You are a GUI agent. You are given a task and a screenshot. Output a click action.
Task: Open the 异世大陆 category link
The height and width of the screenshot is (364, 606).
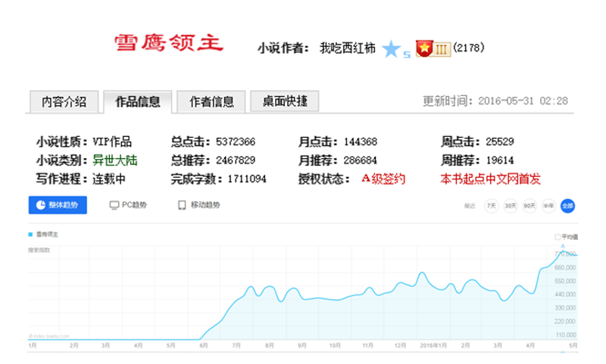click(x=115, y=160)
